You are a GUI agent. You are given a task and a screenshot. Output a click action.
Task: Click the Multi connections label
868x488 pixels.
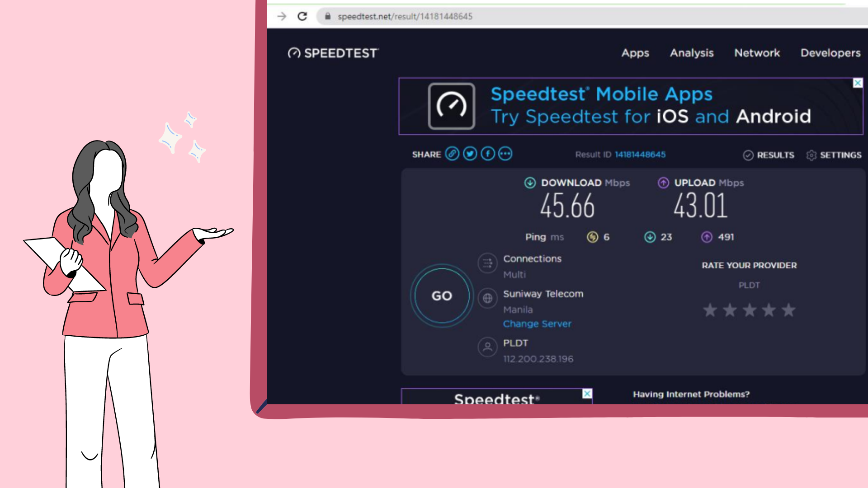[514, 274]
